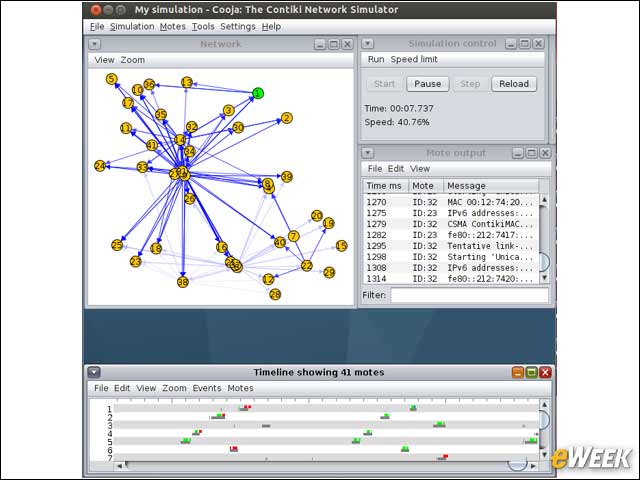Viewport: 640px width, 480px height.
Task: Pause the running simulation
Action: tap(428, 84)
